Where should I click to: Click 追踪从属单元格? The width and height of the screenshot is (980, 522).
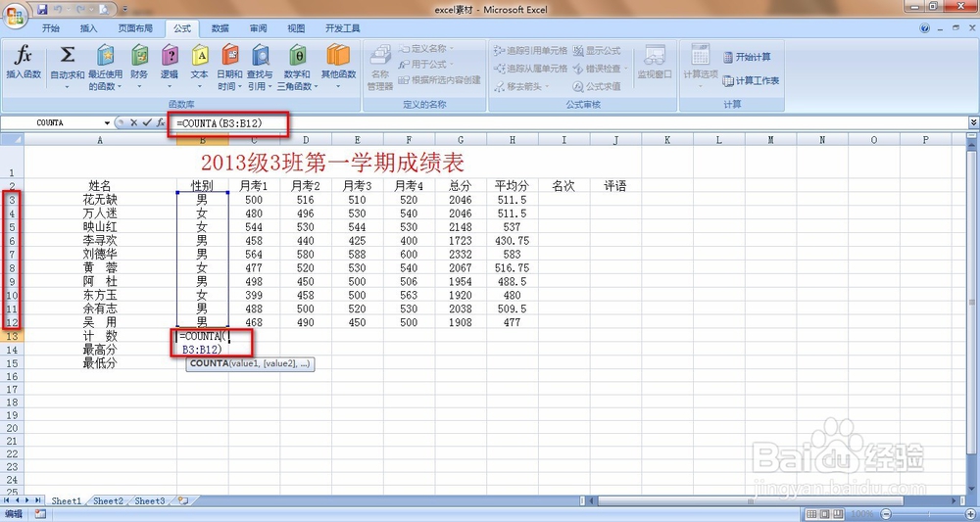[x=530, y=69]
